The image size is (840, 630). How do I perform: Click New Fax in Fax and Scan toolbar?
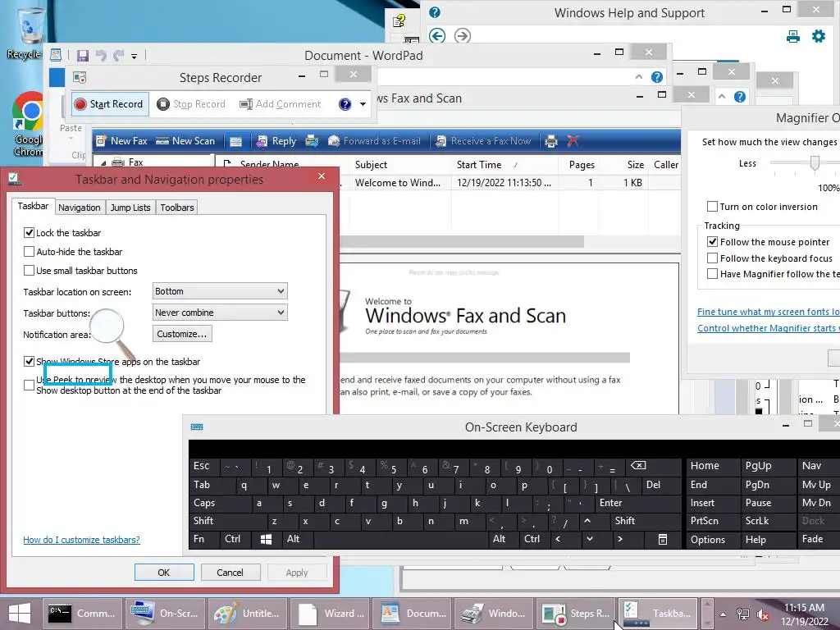(121, 141)
